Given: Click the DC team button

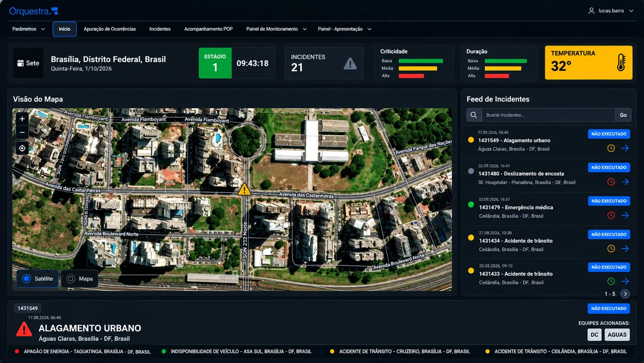Looking at the screenshot, I should [594, 335].
